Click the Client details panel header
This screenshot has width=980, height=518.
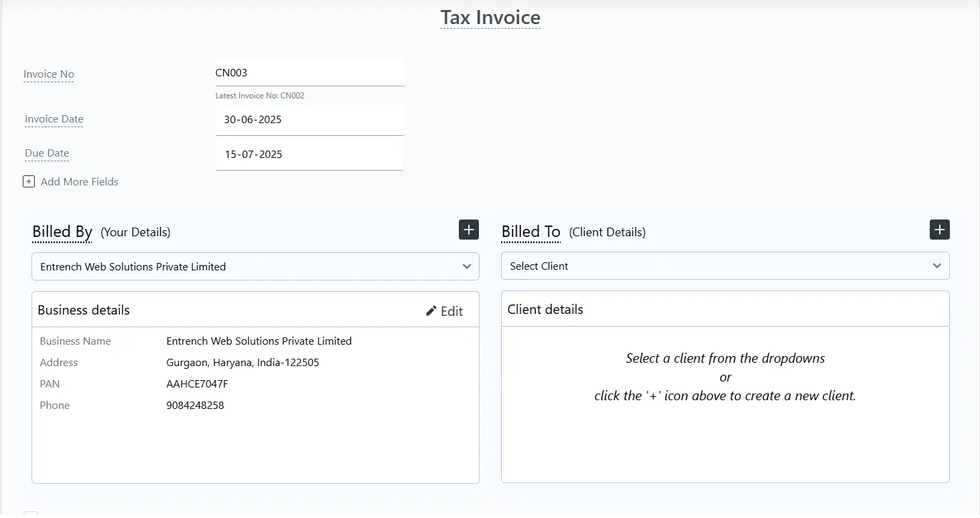(x=725, y=309)
